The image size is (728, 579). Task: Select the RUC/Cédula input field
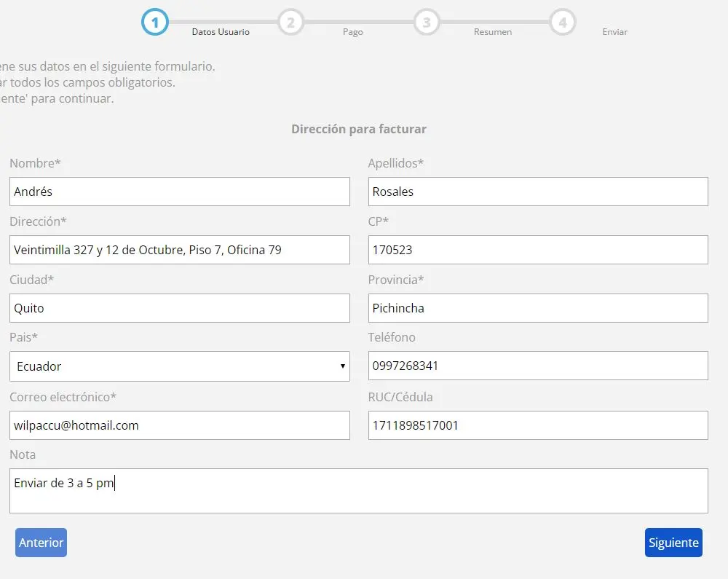point(537,425)
